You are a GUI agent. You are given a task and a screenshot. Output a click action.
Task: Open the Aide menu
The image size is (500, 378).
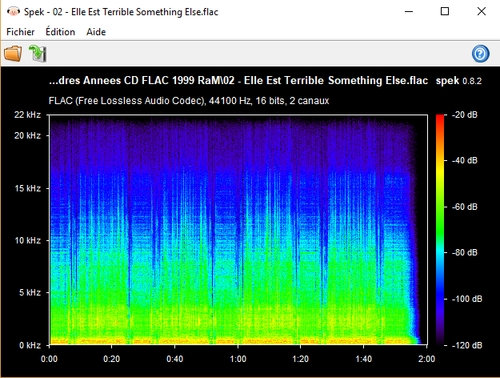pos(96,32)
